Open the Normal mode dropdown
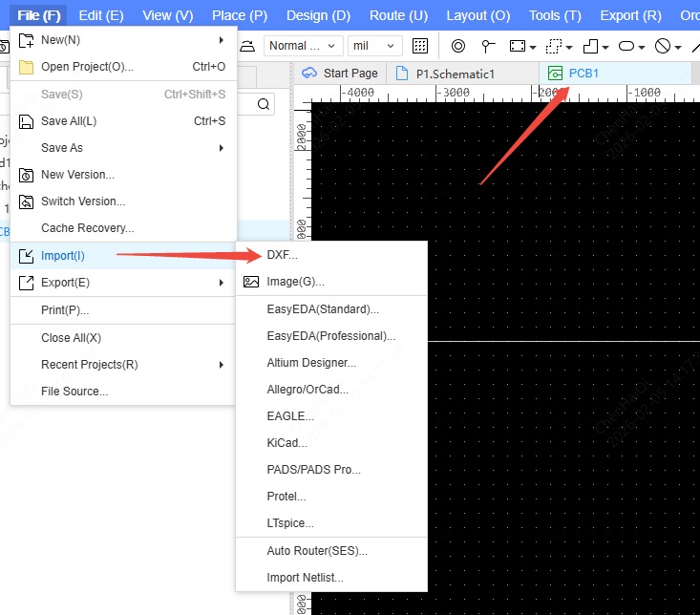 click(x=303, y=46)
